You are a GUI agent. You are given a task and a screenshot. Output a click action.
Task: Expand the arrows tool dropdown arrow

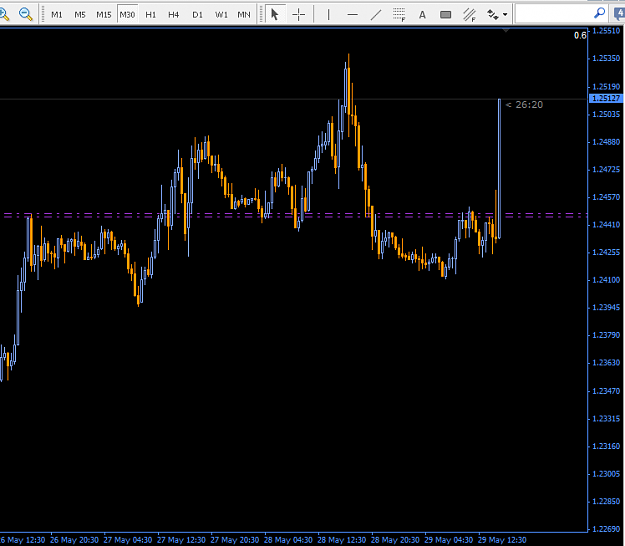(505, 15)
